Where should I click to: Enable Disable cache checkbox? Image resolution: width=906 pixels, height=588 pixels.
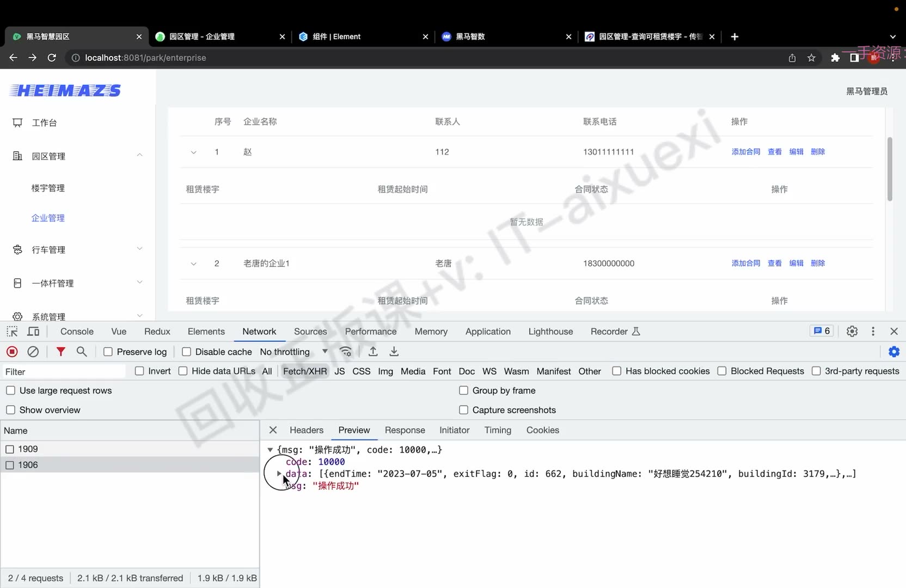tap(186, 352)
